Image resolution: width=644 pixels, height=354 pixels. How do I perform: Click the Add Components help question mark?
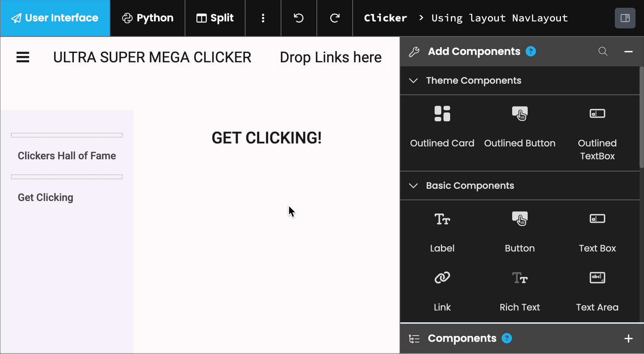point(531,51)
